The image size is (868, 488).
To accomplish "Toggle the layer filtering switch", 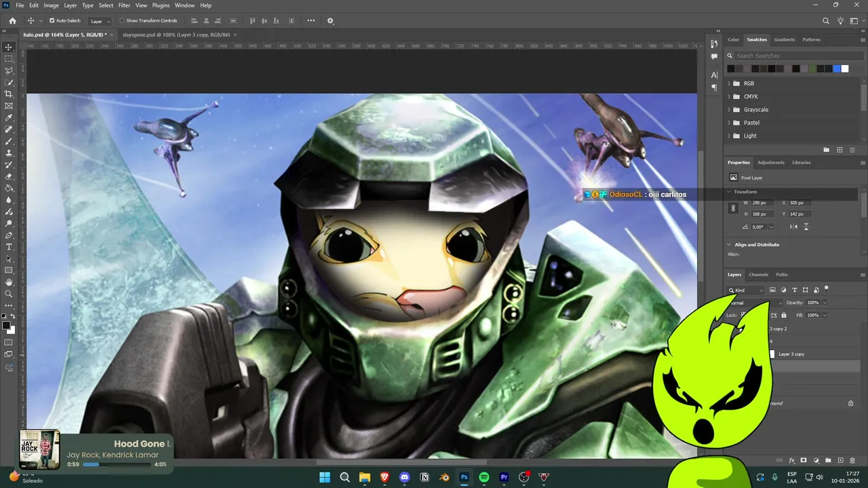I will coord(827,289).
